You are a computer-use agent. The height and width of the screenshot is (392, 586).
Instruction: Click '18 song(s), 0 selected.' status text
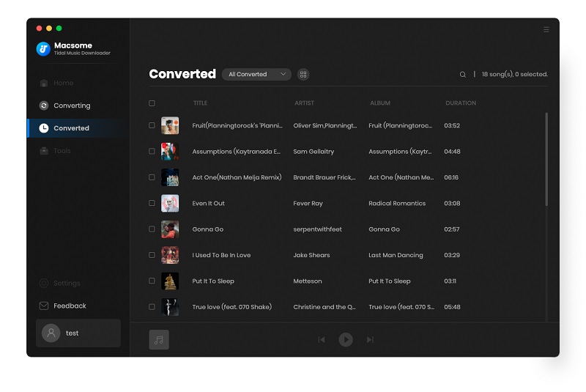tap(515, 74)
